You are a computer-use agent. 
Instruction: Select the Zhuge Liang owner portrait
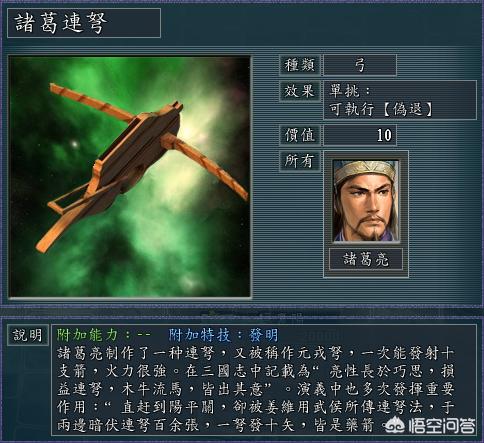click(366, 201)
